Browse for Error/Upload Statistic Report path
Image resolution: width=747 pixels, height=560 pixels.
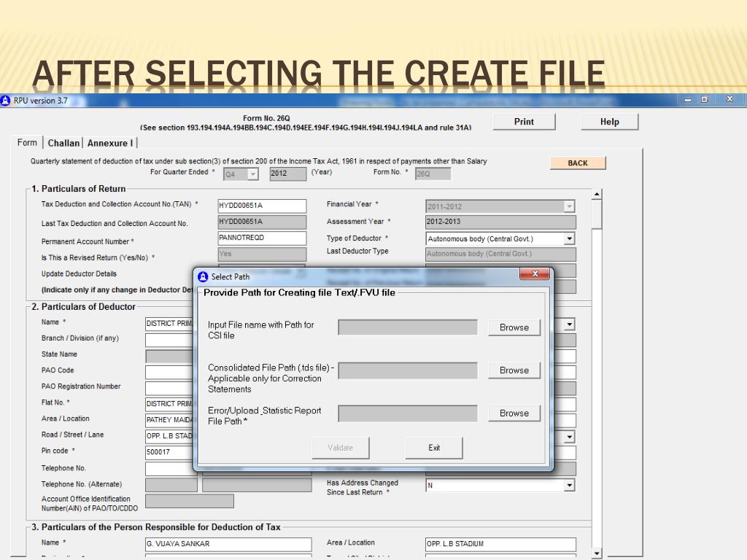tap(514, 413)
